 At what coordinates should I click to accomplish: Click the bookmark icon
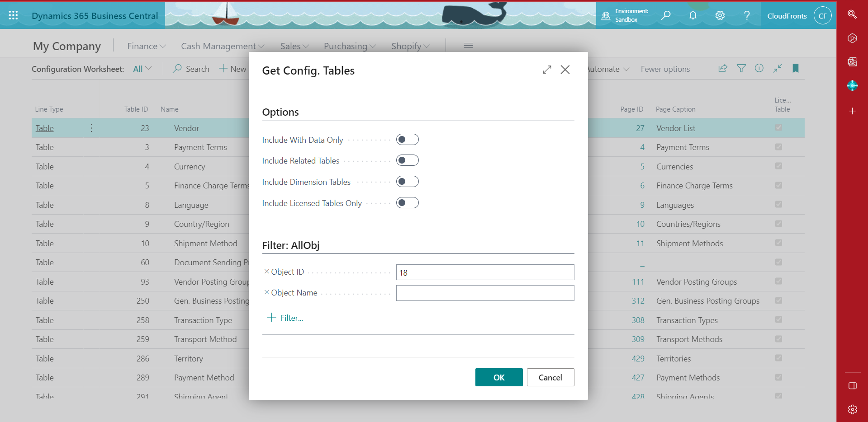click(x=795, y=69)
